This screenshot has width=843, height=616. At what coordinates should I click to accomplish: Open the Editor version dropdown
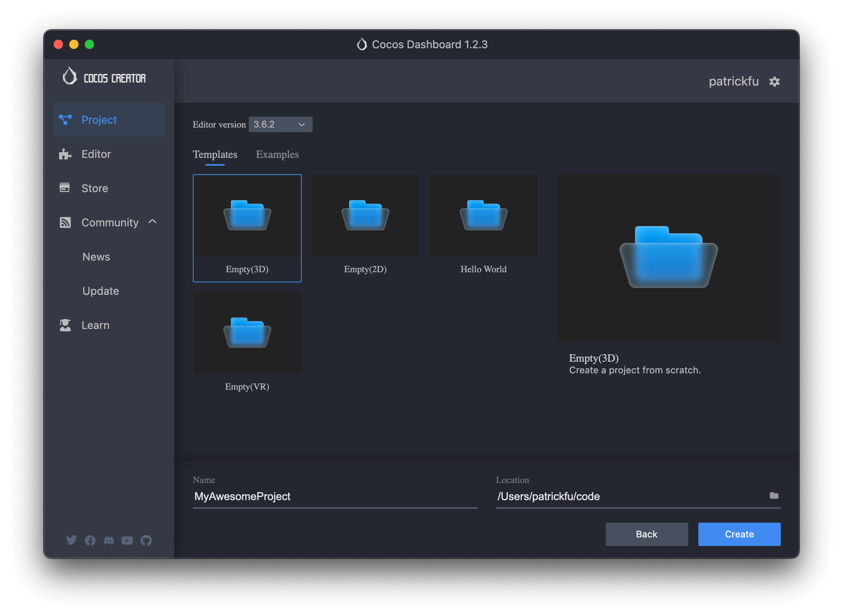coord(280,124)
